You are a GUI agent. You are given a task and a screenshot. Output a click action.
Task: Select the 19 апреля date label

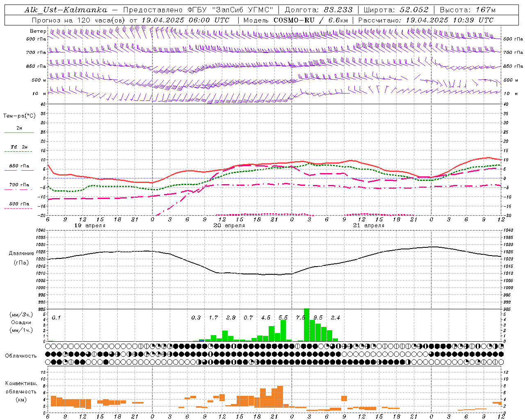(x=90, y=226)
